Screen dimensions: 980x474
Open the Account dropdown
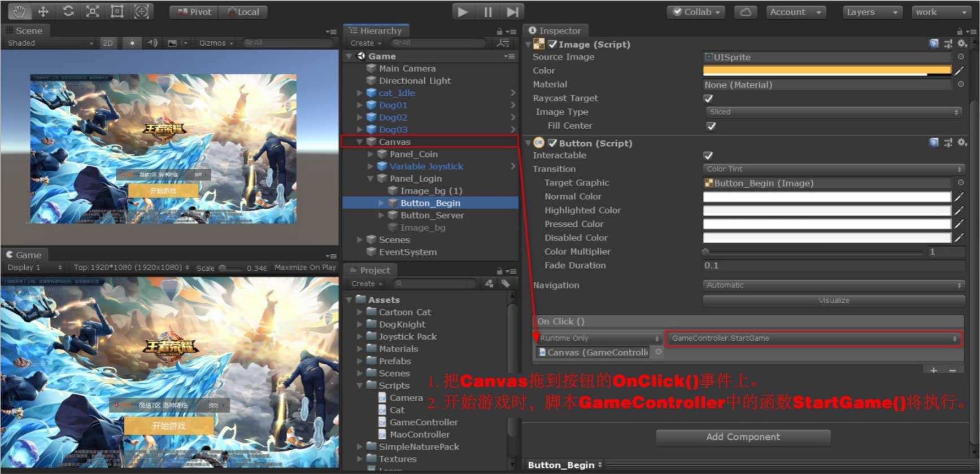[x=795, y=12]
